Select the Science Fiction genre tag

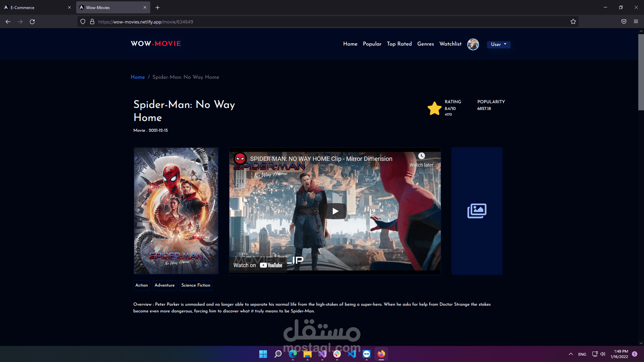[x=196, y=285]
